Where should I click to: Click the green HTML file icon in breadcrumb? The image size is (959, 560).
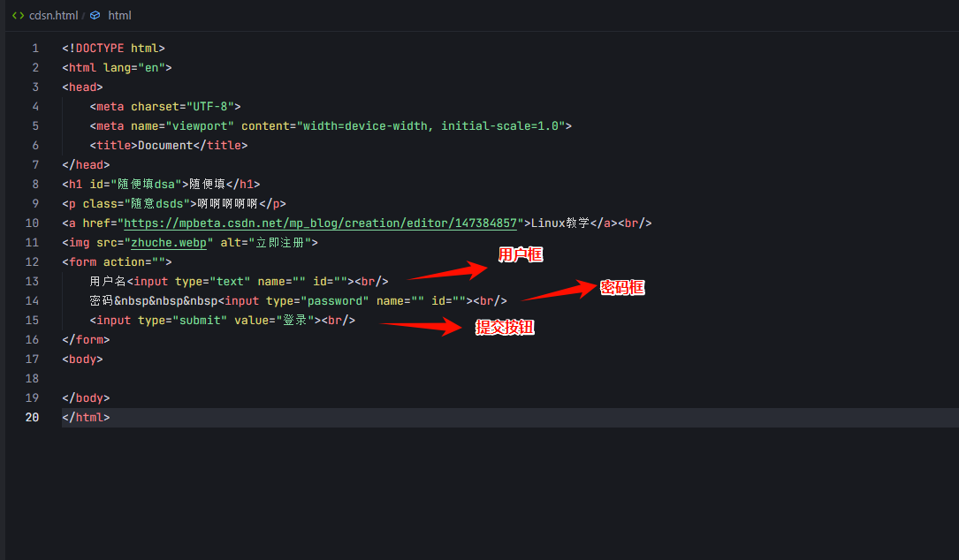click(x=18, y=15)
